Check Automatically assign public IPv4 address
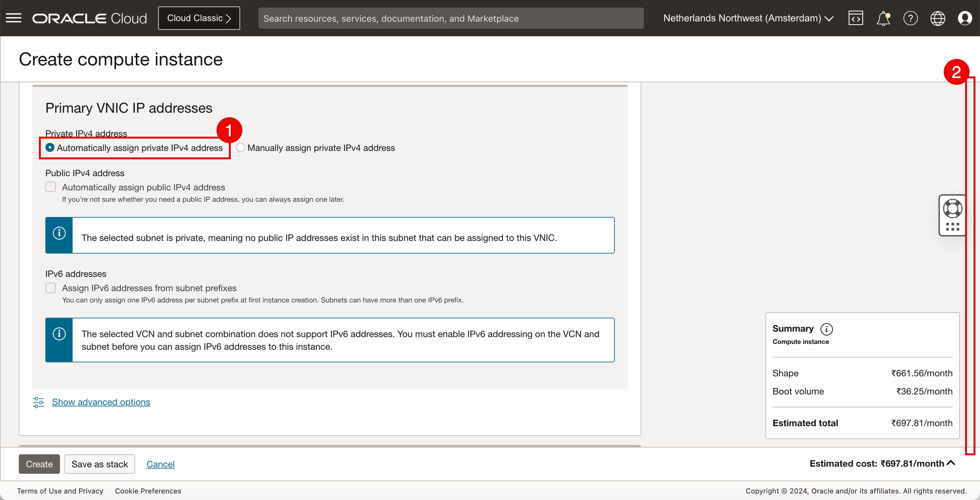This screenshot has width=980, height=500. coord(51,187)
